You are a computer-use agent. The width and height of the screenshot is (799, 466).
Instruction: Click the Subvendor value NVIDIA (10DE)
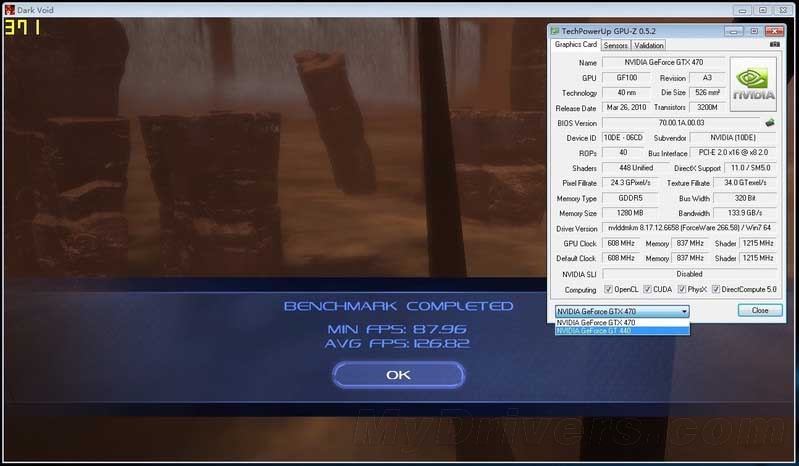[733, 138]
